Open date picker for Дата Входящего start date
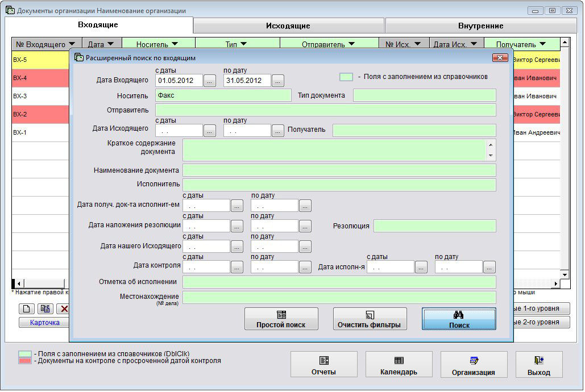The image size is (585, 392). tap(210, 81)
